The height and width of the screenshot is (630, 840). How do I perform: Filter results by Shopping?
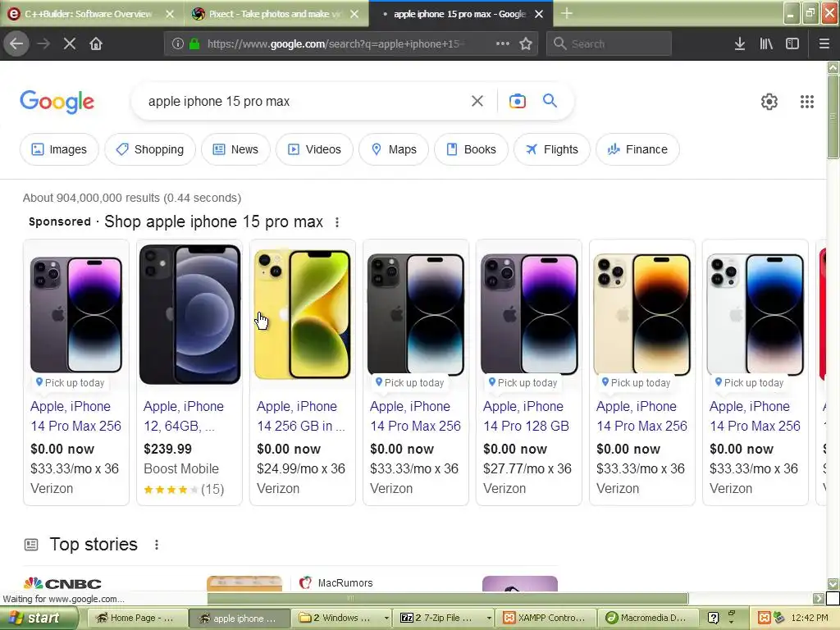click(x=150, y=149)
